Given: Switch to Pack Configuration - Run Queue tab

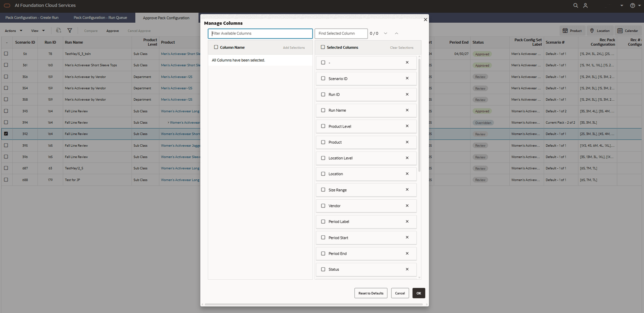Looking at the screenshot, I should coord(100,18).
